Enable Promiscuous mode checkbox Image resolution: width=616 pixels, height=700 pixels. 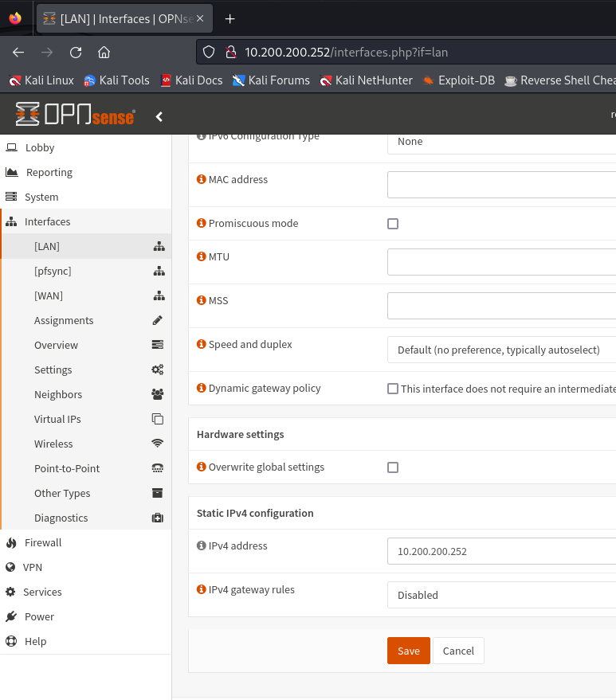(393, 224)
